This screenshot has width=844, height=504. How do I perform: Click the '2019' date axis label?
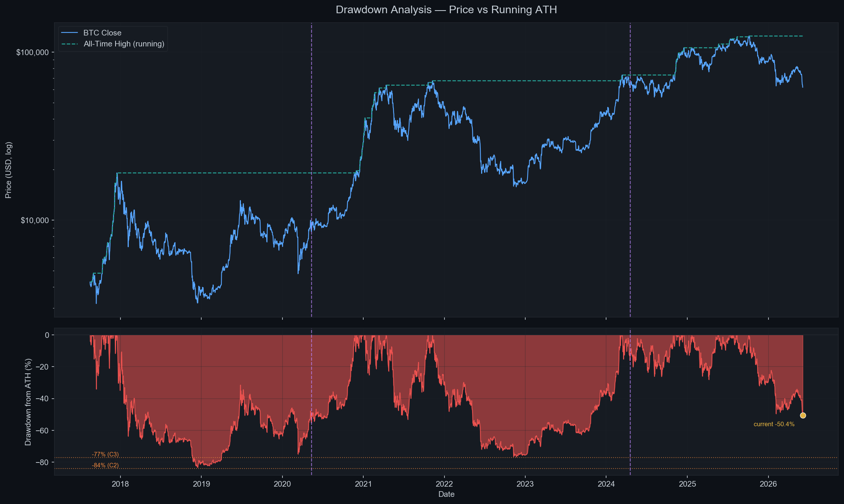(201, 484)
